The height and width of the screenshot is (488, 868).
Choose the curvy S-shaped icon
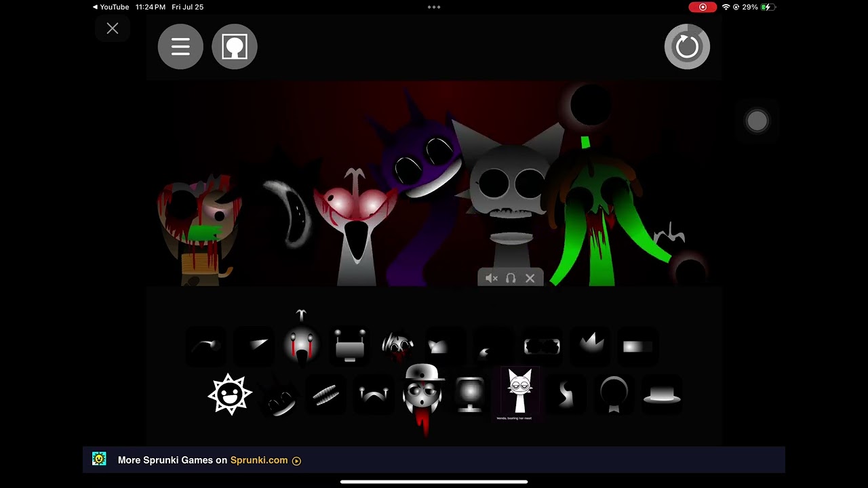[x=566, y=394]
